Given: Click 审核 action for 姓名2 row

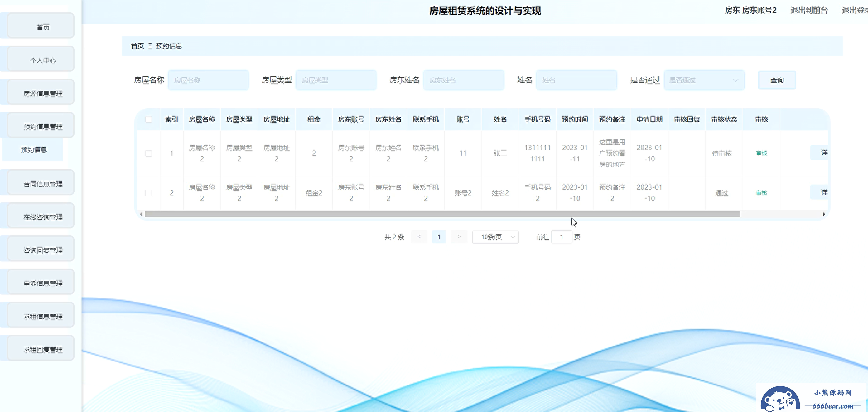Looking at the screenshot, I should 761,193.
